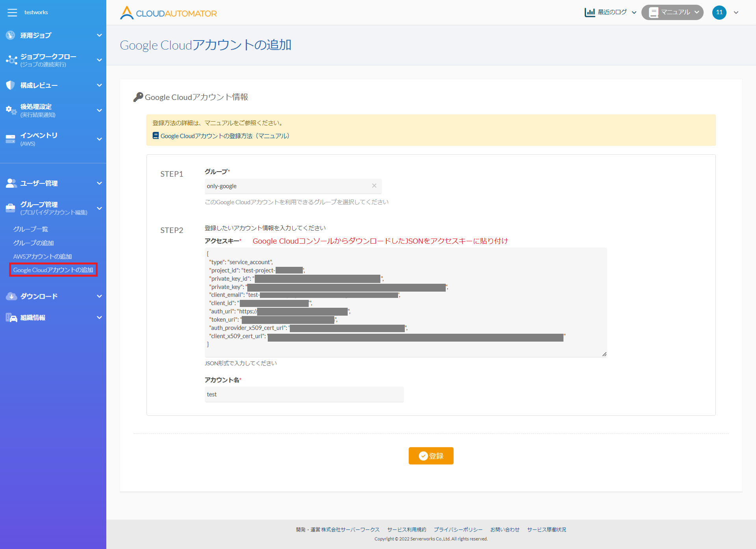Viewport: 756px width, 549px height.
Task: Click the インベントリ server icon
Action: pos(11,139)
